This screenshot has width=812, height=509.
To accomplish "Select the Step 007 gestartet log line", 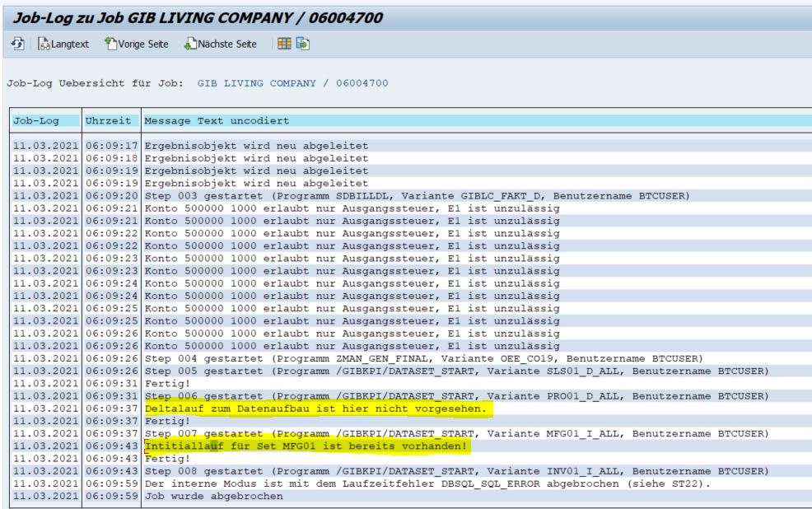I will tap(455, 433).
